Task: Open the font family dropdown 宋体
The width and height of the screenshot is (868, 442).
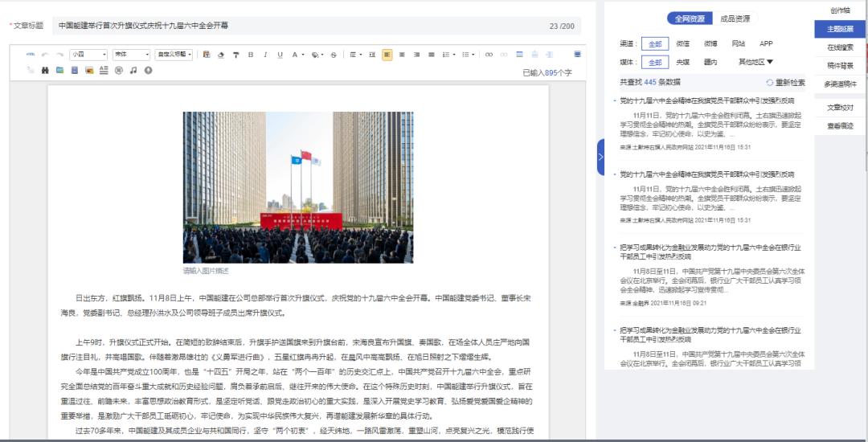Action: 131,55
